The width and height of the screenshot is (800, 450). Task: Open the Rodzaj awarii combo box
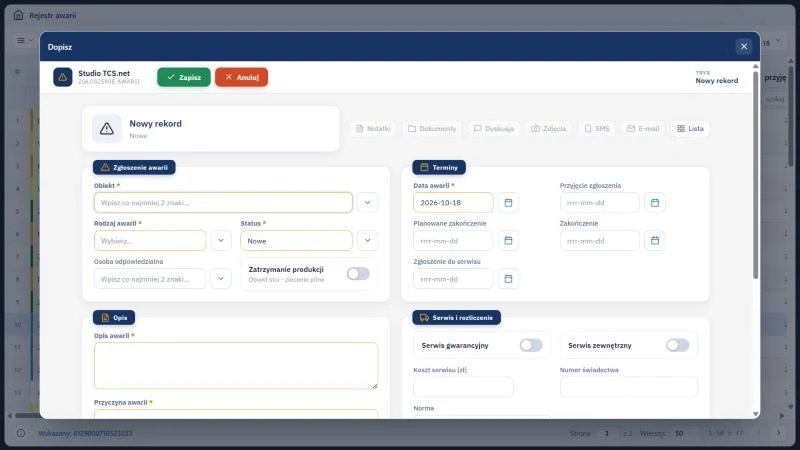click(150, 241)
